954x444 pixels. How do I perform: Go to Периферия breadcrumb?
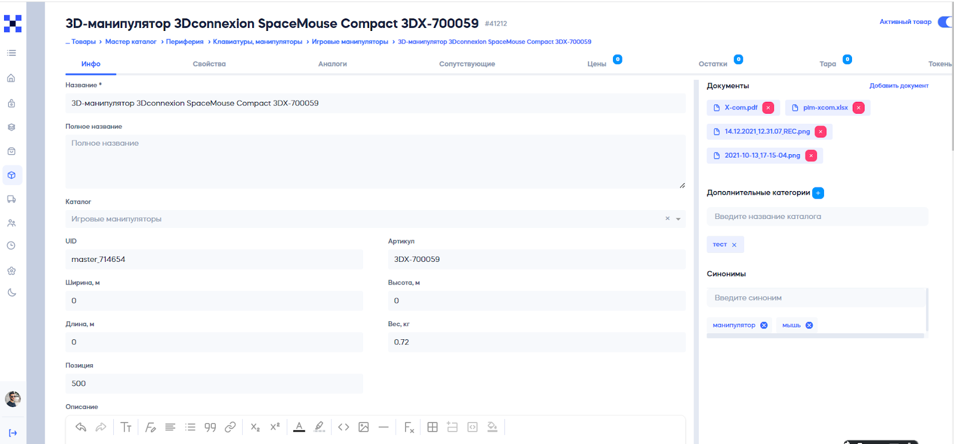click(x=184, y=41)
